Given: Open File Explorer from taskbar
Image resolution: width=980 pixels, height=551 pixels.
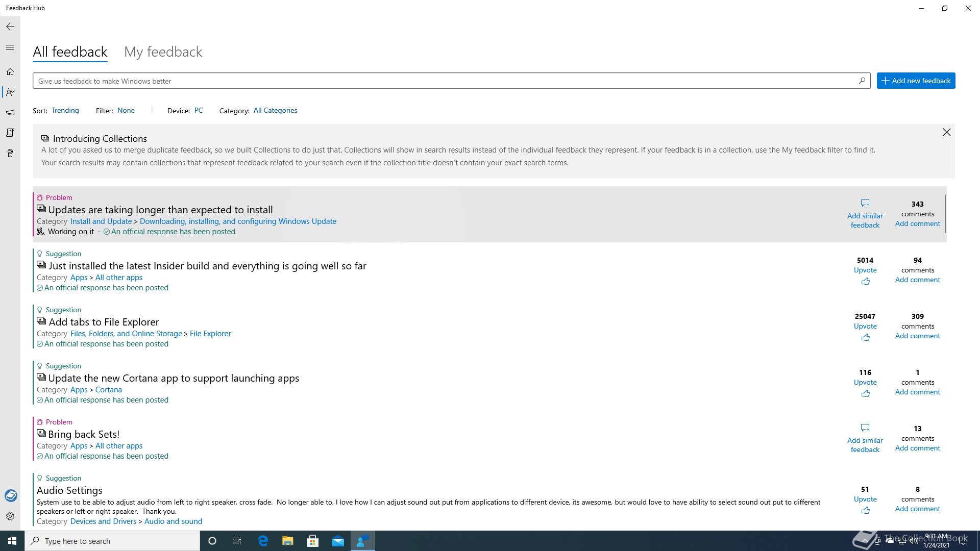Looking at the screenshot, I should tap(288, 541).
